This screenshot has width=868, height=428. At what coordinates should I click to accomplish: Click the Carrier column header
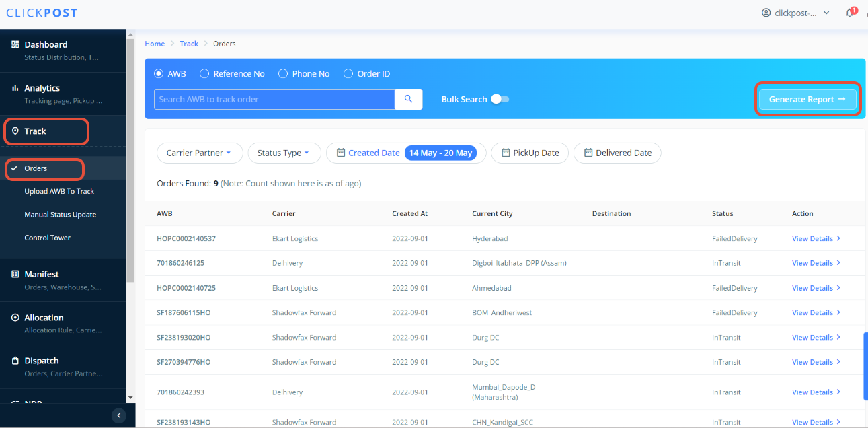pyautogui.click(x=284, y=213)
